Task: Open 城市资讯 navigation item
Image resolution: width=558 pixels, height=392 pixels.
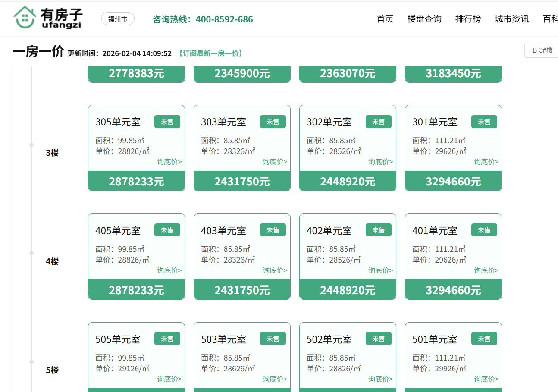Action: click(511, 19)
